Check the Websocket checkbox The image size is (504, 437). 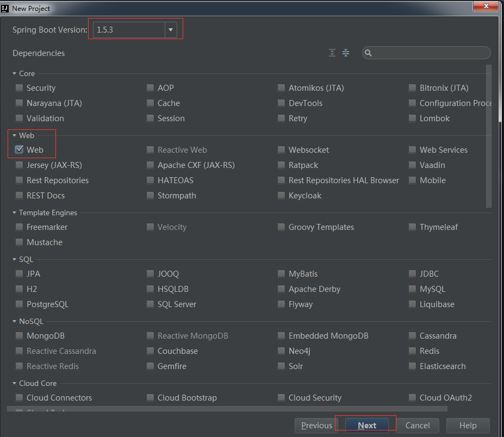pos(281,149)
